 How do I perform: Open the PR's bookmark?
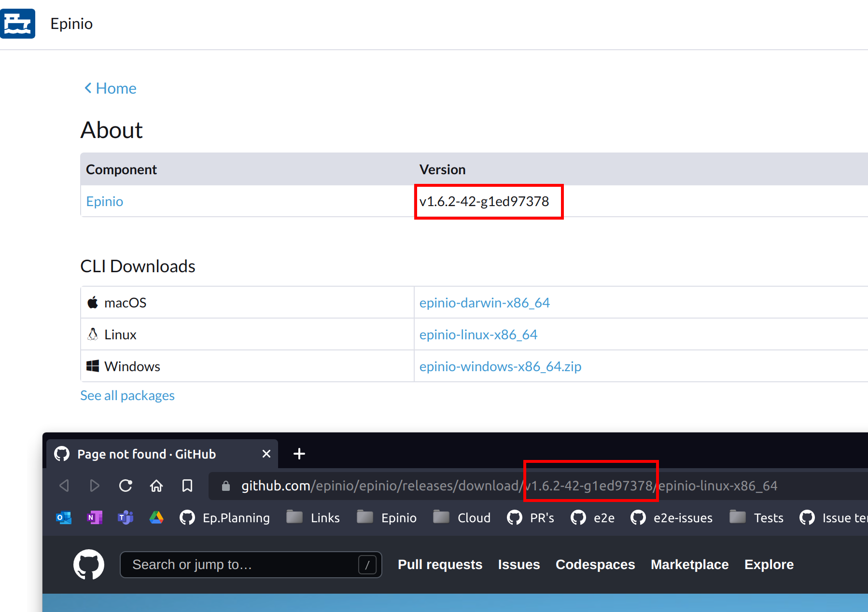coord(531,517)
